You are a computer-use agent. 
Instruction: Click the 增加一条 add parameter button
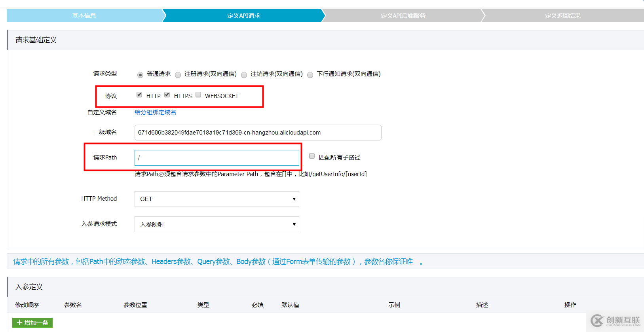[x=32, y=323]
